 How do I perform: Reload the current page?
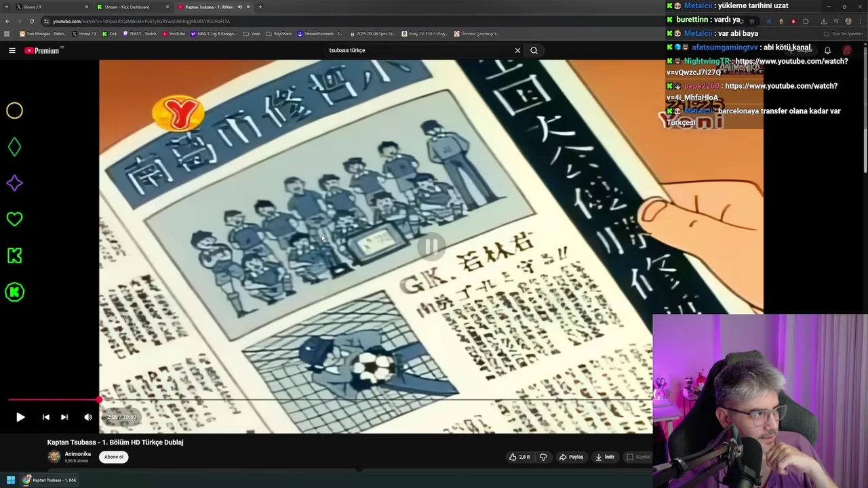31,21
